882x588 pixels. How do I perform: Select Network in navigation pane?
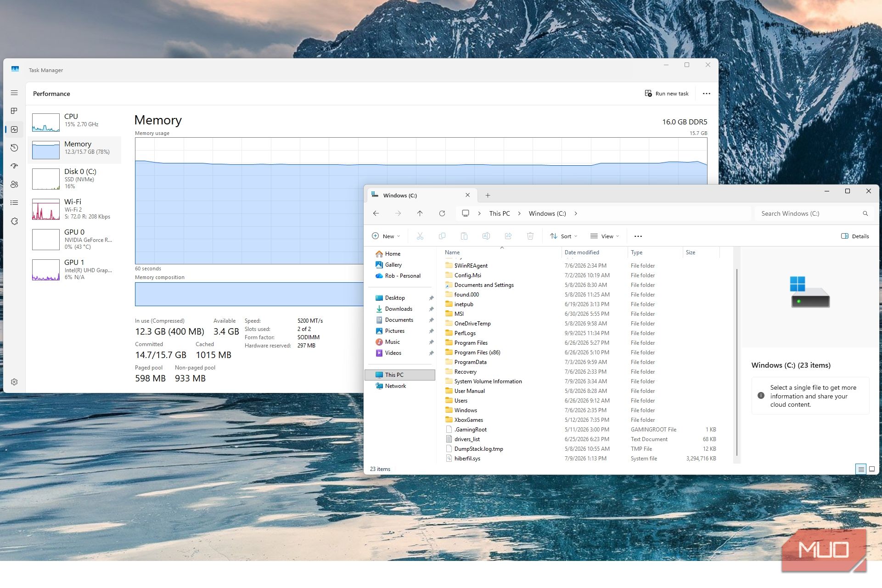(400, 386)
